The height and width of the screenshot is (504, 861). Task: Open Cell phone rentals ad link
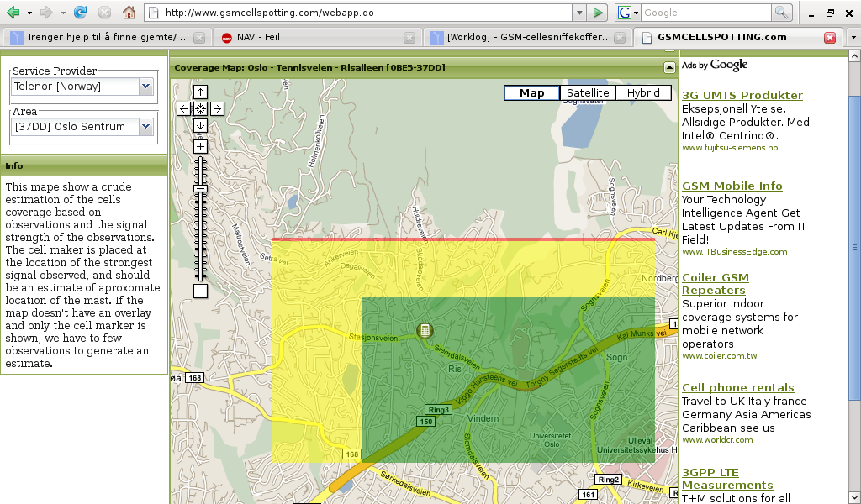[x=737, y=388]
